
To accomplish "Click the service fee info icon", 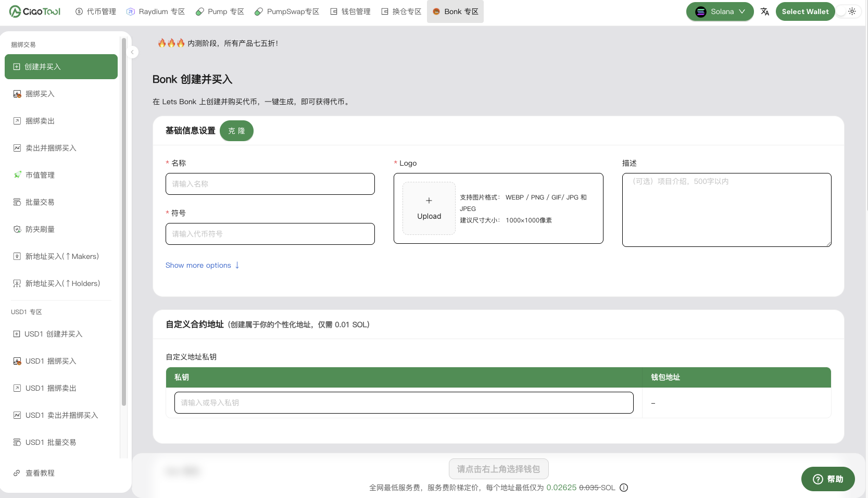I will tap(624, 488).
